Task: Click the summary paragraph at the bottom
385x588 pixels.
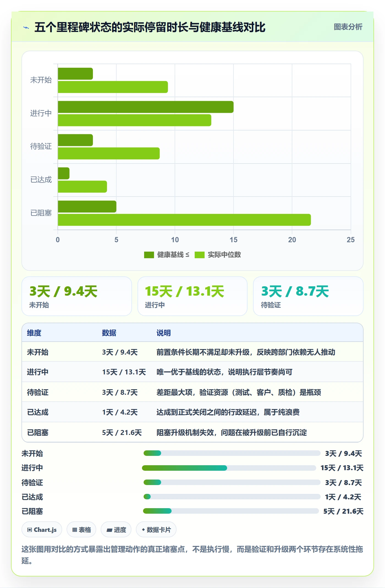Action: (193, 555)
